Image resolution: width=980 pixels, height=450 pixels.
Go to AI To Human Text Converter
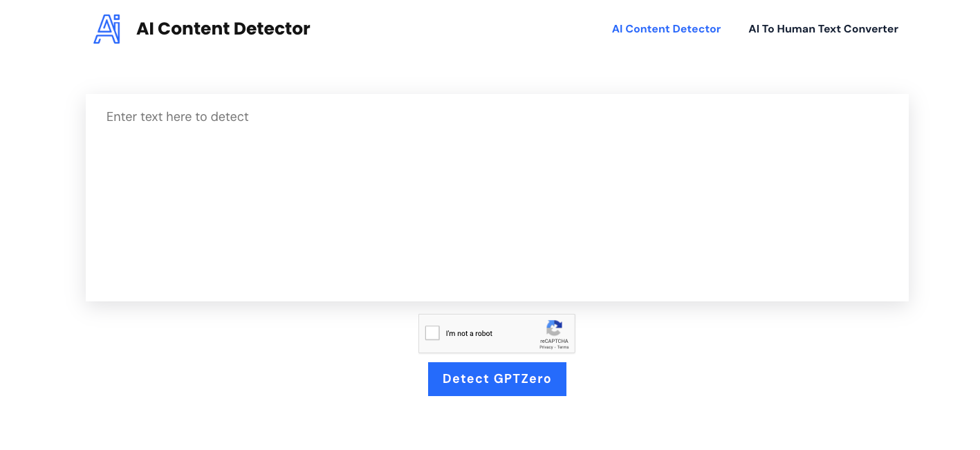(x=823, y=29)
